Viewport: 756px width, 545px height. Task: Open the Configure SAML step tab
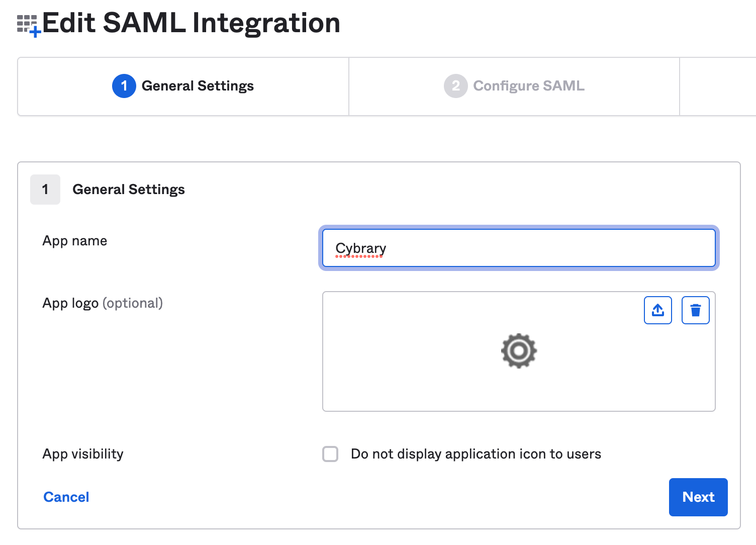coord(514,86)
